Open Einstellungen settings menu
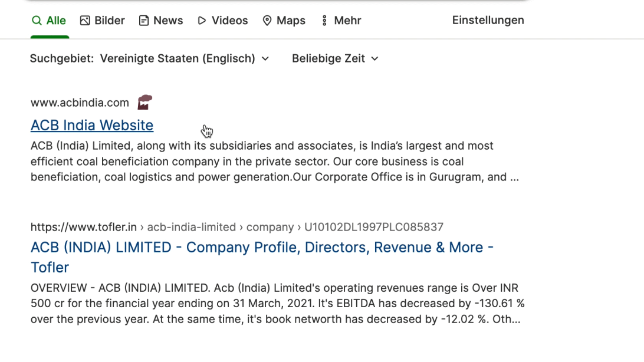 point(488,20)
